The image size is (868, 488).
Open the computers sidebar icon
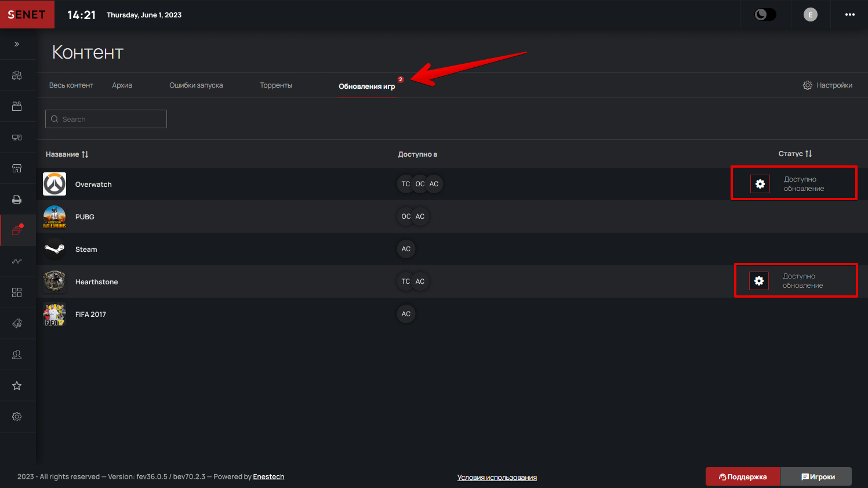17,138
